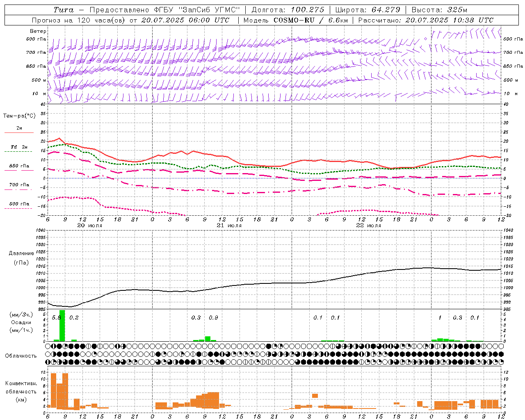Select the "Широта: 64.279" header value

[367, 10]
